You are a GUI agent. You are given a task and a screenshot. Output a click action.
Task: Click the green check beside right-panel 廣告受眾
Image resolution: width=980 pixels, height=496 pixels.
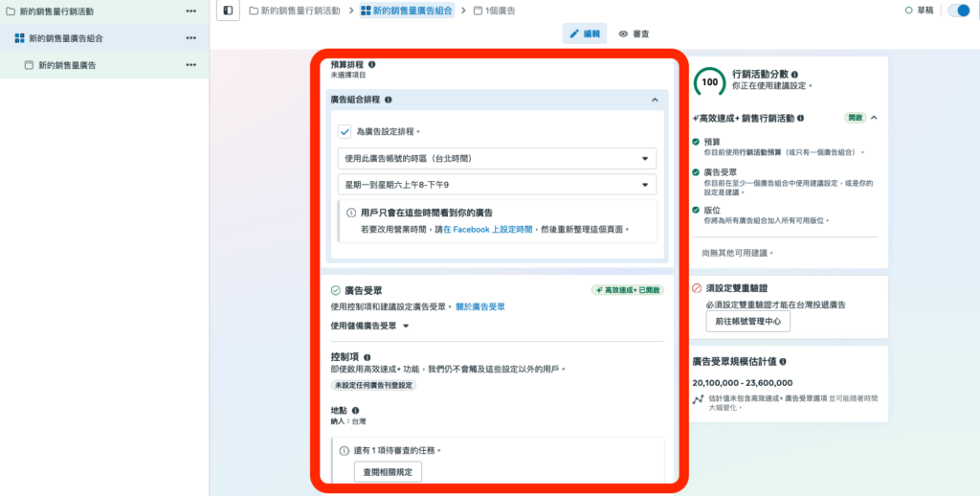pyautogui.click(x=696, y=172)
